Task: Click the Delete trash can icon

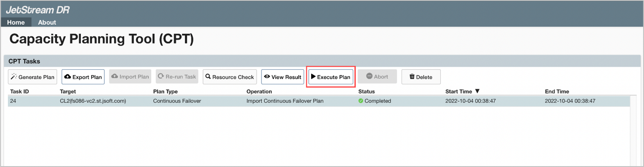Action: (x=412, y=77)
